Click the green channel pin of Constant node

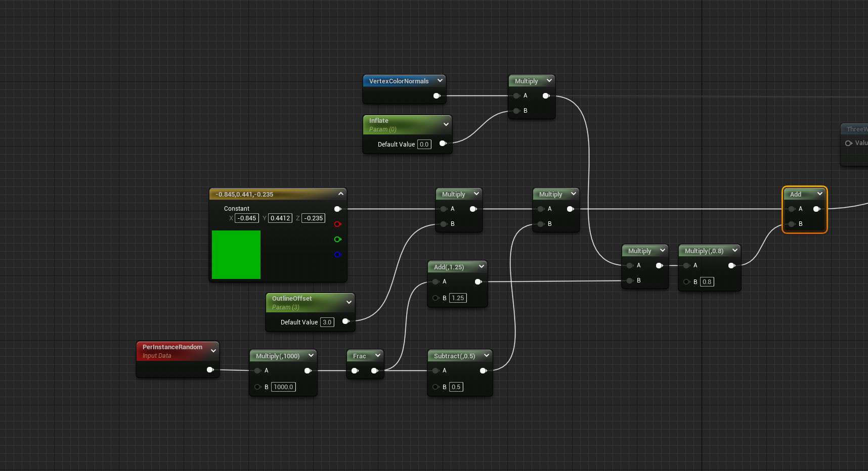[337, 239]
